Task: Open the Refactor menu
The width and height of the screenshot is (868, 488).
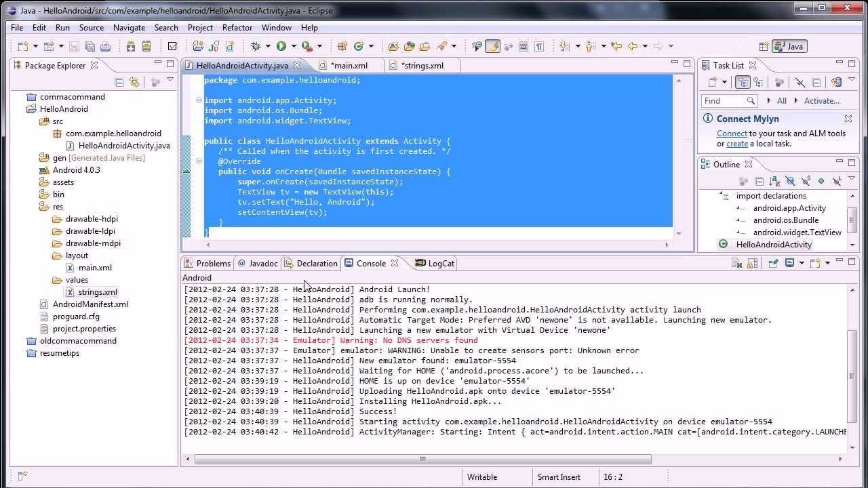Action: pyautogui.click(x=237, y=28)
